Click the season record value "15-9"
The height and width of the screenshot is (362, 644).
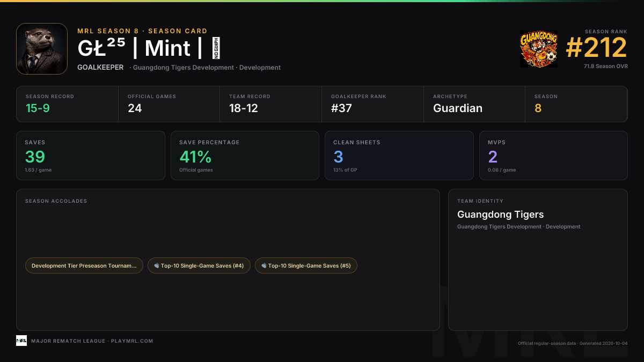38,108
